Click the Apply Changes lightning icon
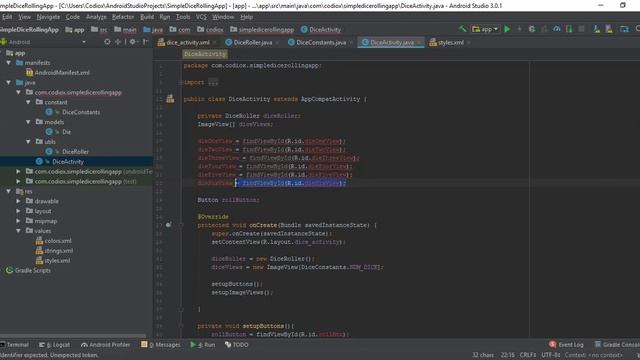The width and height of the screenshot is (640, 360). point(519,29)
